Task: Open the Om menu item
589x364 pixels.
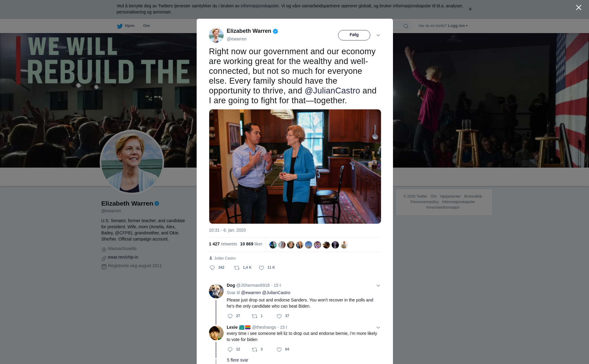Action: [146, 26]
